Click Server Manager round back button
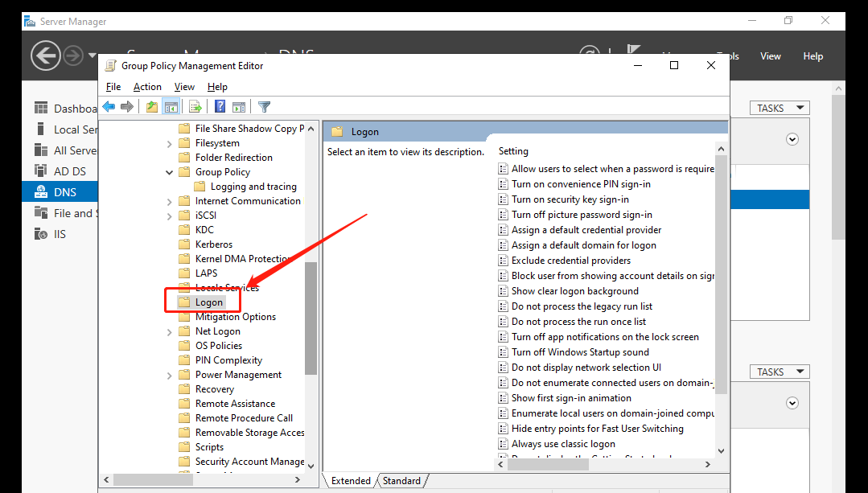 (x=45, y=55)
